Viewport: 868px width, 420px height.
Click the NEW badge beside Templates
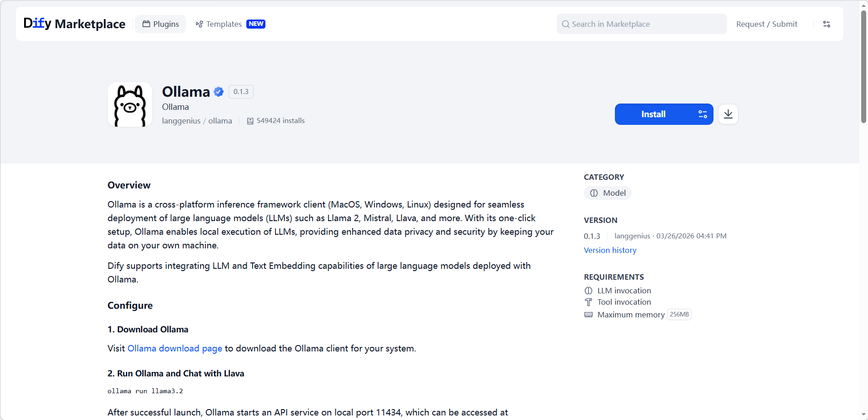coord(256,24)
